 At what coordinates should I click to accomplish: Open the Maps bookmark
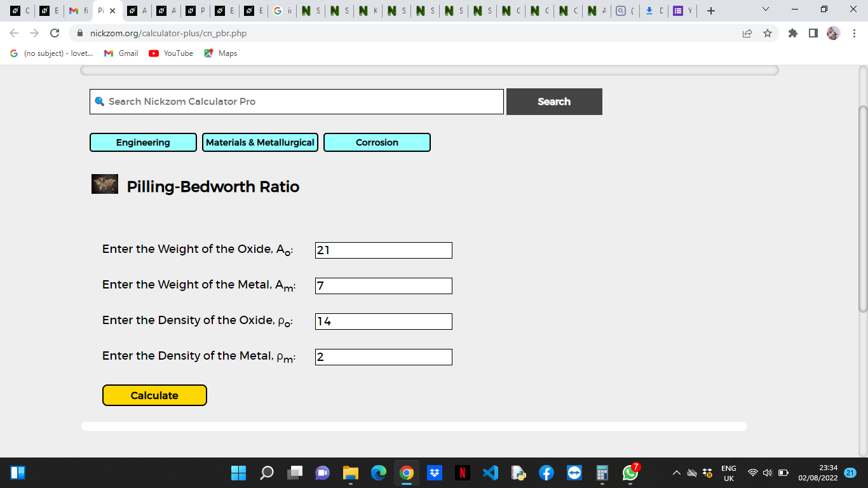pos(220,53)
